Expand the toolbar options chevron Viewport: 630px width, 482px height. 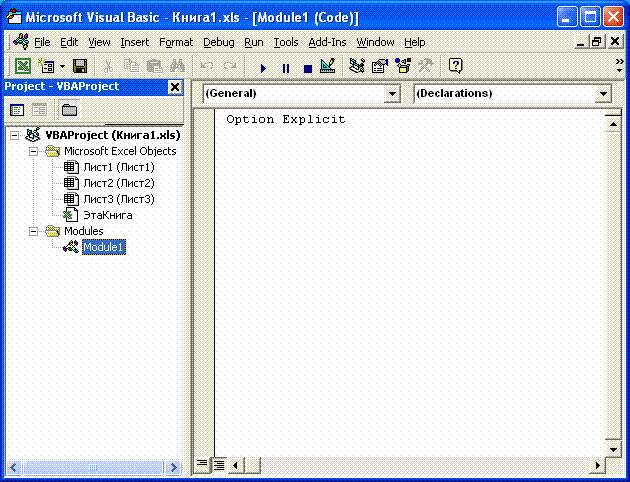coord(620,66)
